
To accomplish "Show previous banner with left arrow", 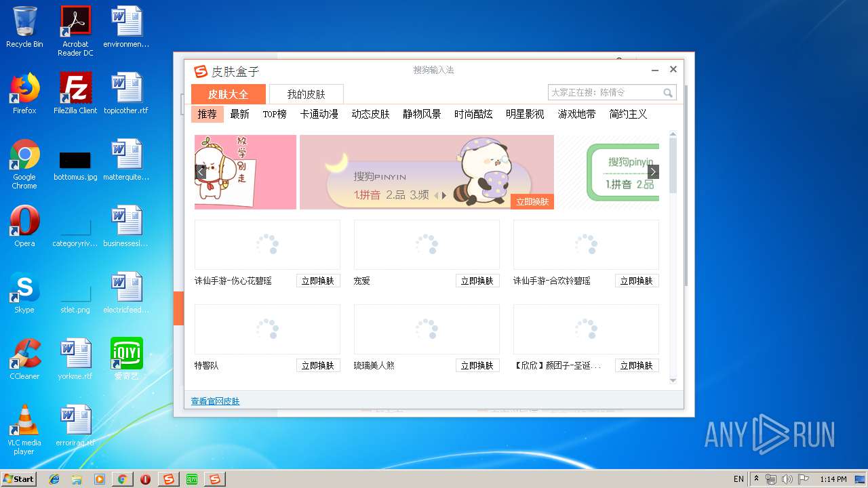I will pyautogui.click(x=201, y=172).
